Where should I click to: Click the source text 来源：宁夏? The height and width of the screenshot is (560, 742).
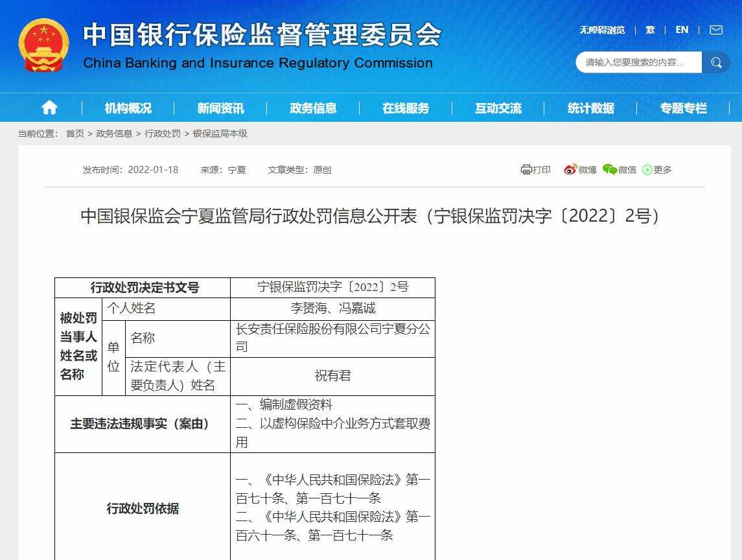click(x=224, y=169)
